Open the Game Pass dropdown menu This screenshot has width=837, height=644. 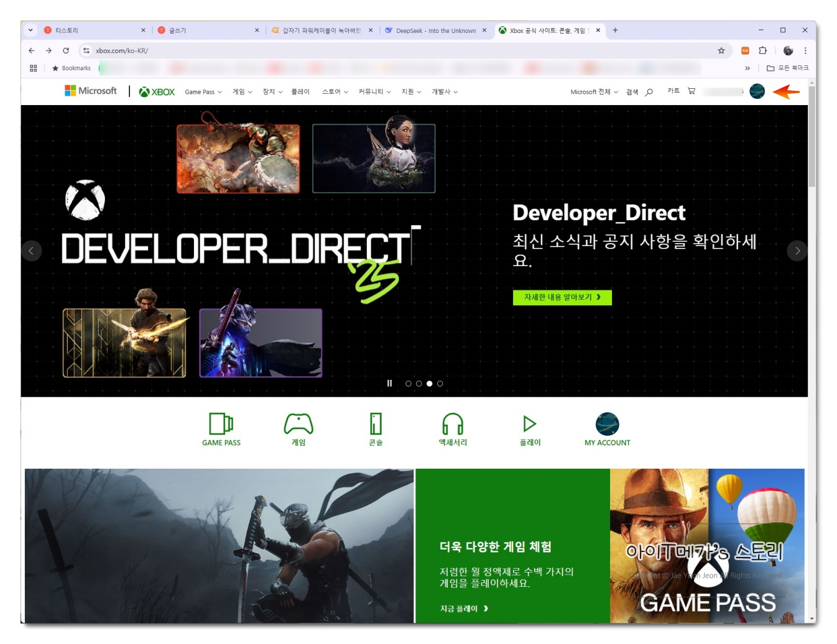[203, 92]
